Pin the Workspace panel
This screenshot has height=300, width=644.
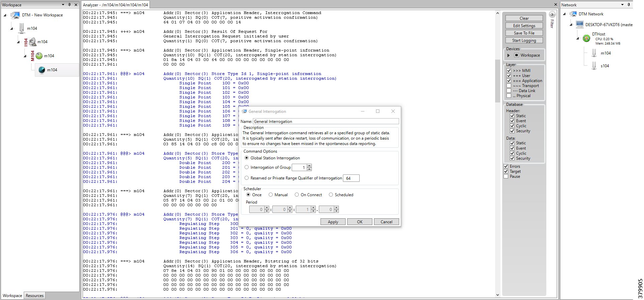(x=69, y=5)
